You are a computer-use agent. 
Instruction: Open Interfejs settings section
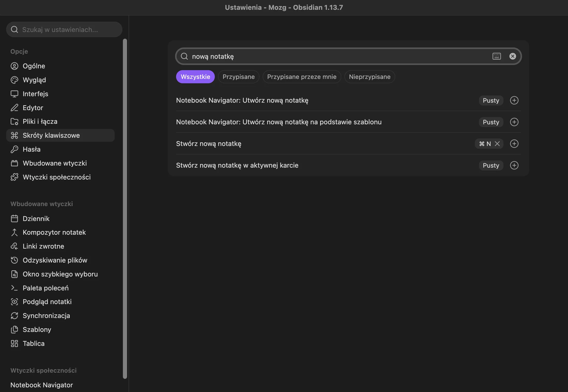point(60,94)
